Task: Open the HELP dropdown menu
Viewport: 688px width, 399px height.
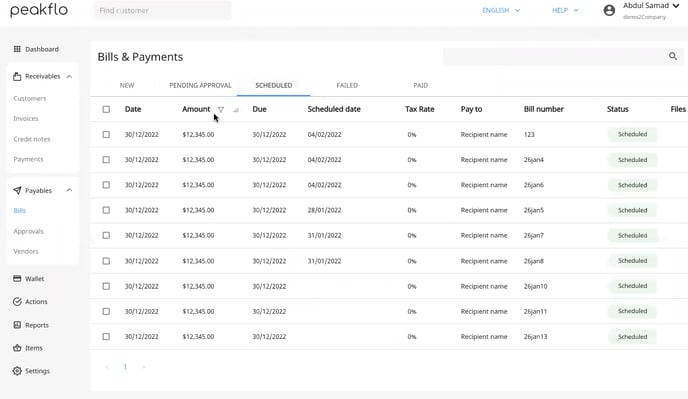Action: 565,10
